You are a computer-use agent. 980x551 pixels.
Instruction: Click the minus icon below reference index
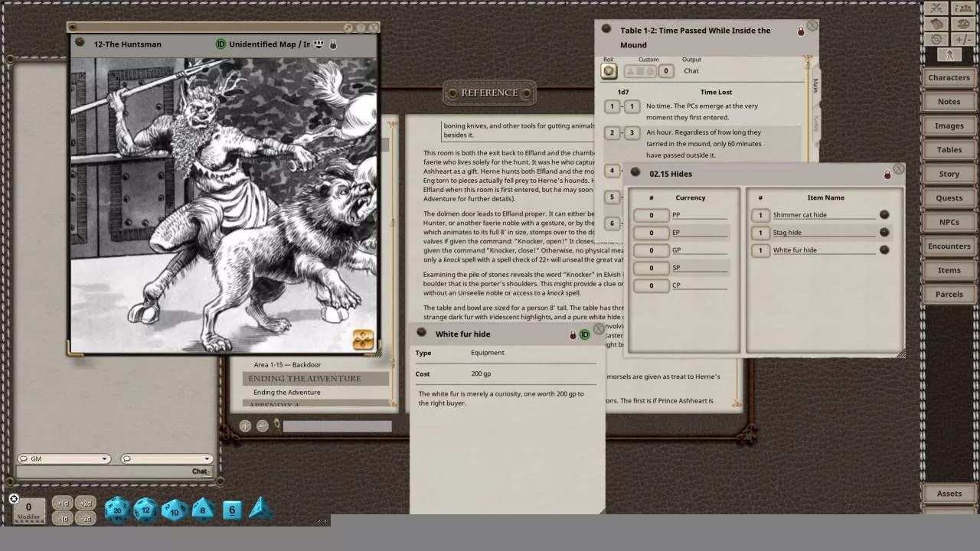point(263,425)
